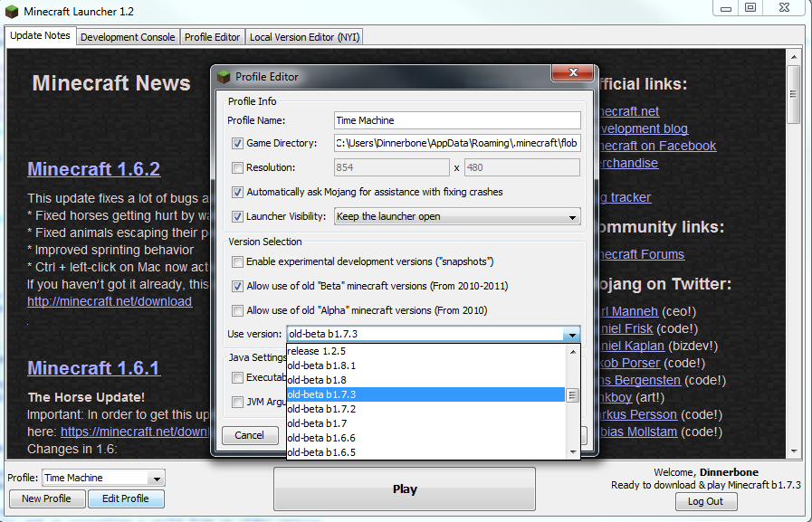Image resolution: width=812 pixels, height=522 pixels.
Task: Open Carl Manneh's Twitter link
Action: coord(628,311)
